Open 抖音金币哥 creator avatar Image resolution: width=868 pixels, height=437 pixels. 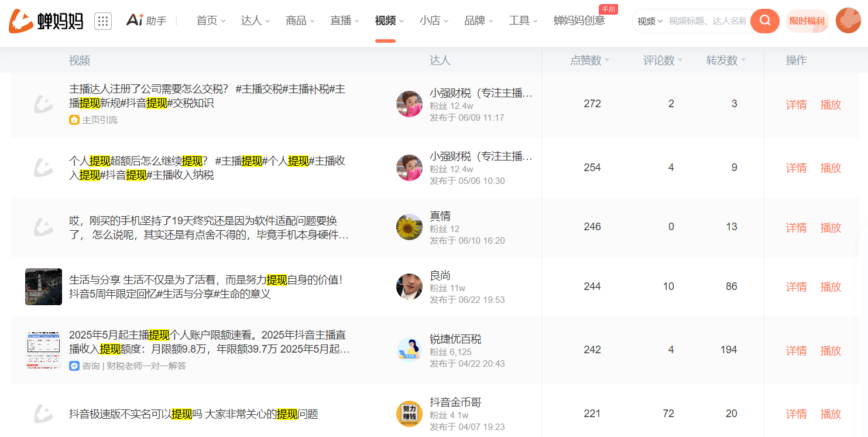coord(409,414)
